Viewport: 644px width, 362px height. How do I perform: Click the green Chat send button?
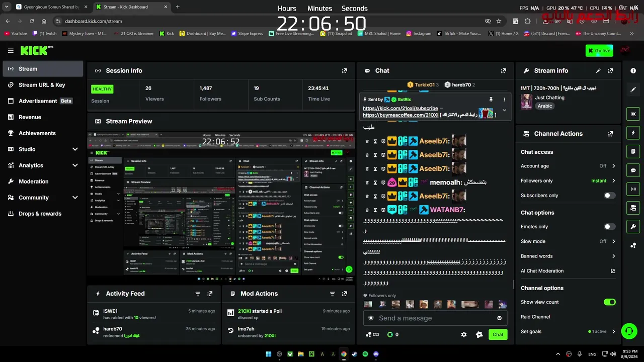[x=498, y=335]
